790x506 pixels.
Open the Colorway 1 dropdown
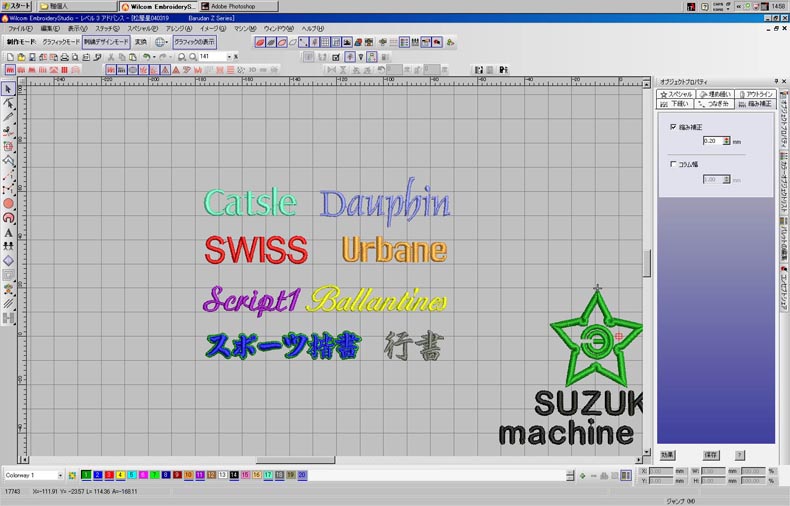coord(60,475)
